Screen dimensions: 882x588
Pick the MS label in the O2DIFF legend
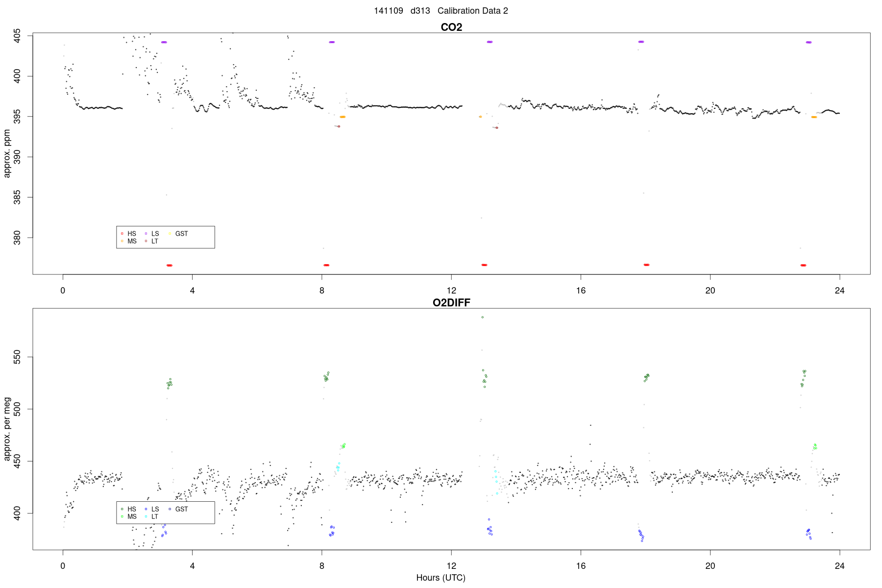click(x=132, y=516)
